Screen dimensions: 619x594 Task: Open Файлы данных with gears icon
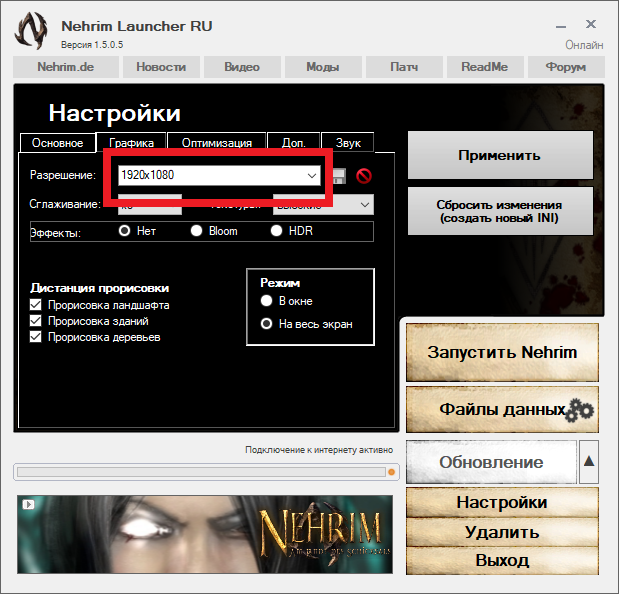[502, 409]
